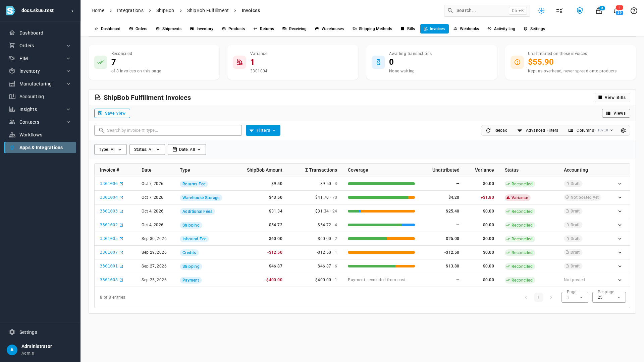The image size is (644, 362).
Task: Open table settings gear icon
Action: (623, 130)
